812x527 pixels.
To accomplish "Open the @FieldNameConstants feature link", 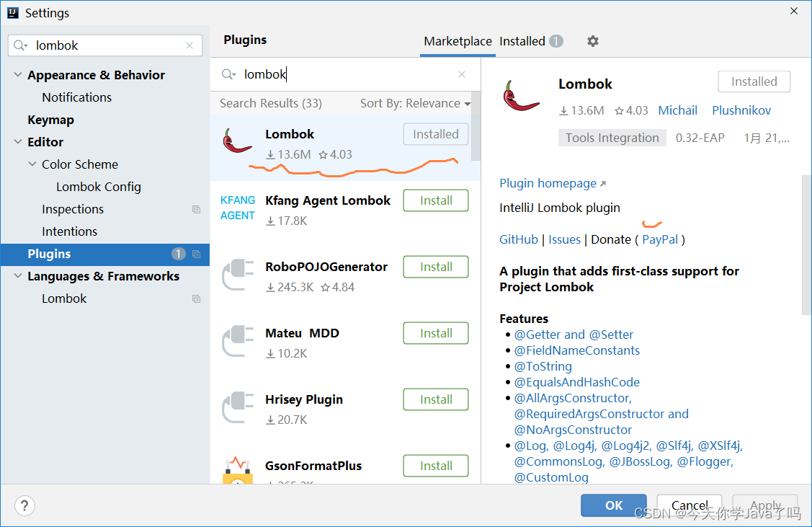I will [577, 351].
